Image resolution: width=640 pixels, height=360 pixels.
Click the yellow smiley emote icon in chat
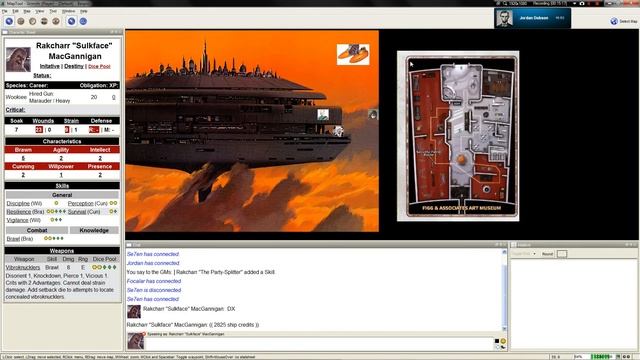[x=503, y=341]
